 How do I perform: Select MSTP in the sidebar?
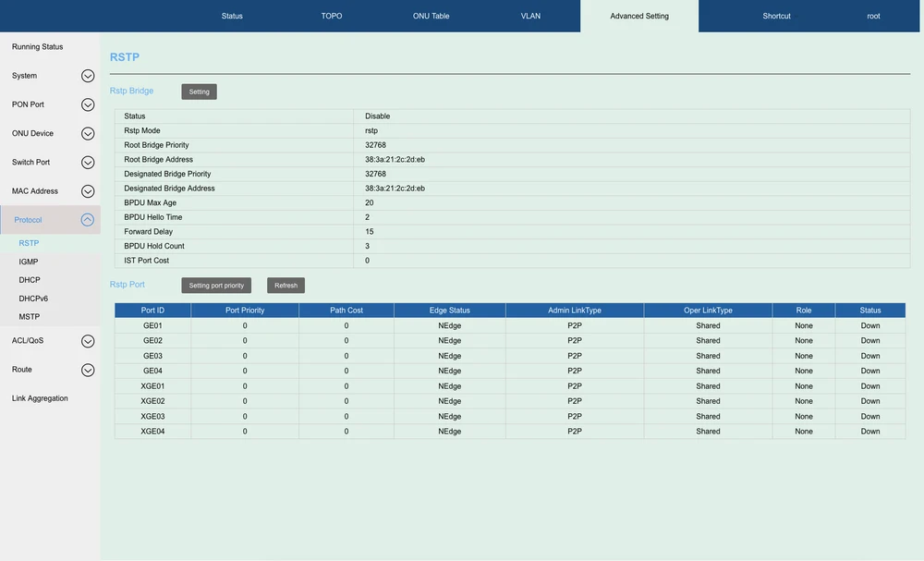click(30, 317)
